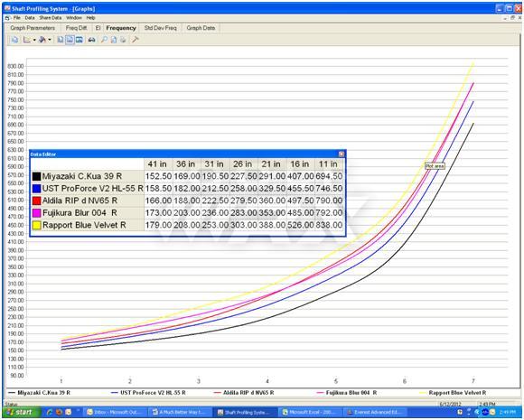Click the magnifier zoom toolbar icon
Viewport: 524px width, 420px height.
104,40
